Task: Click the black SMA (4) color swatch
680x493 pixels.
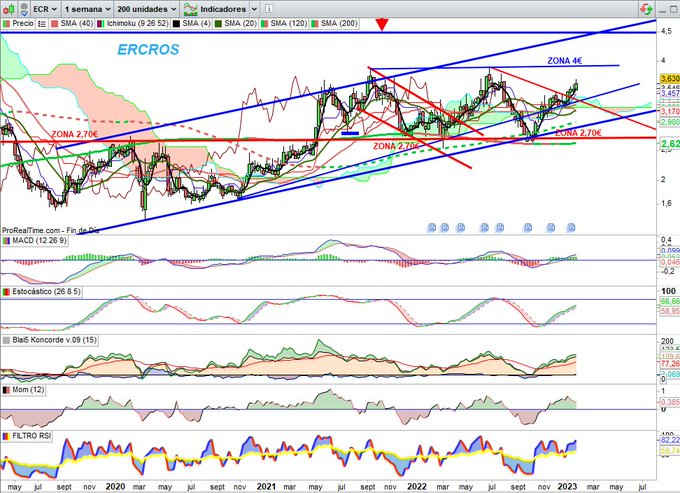Action: [x=176, y=23]
